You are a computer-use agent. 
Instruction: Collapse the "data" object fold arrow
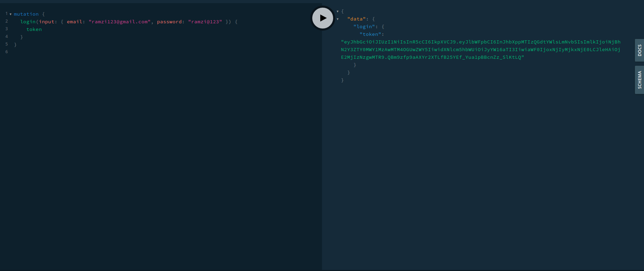[338, 19]
